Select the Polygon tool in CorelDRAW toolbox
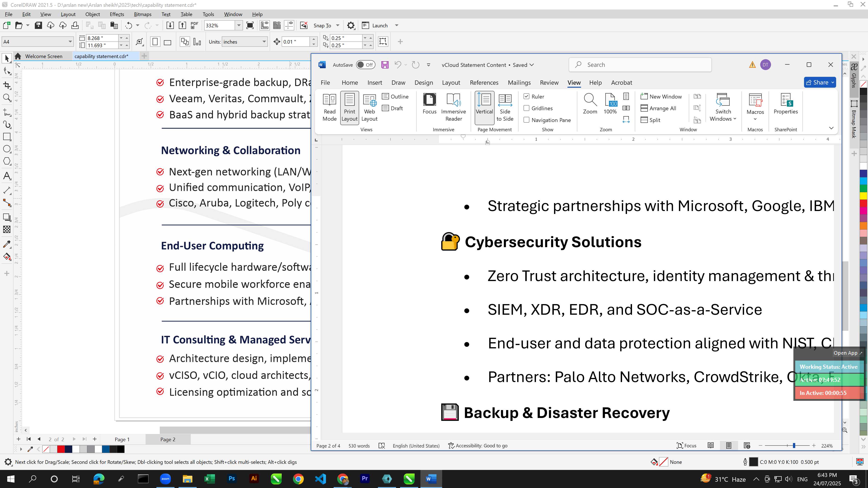This screenshot has width=868, height=488. click(7, 161)
